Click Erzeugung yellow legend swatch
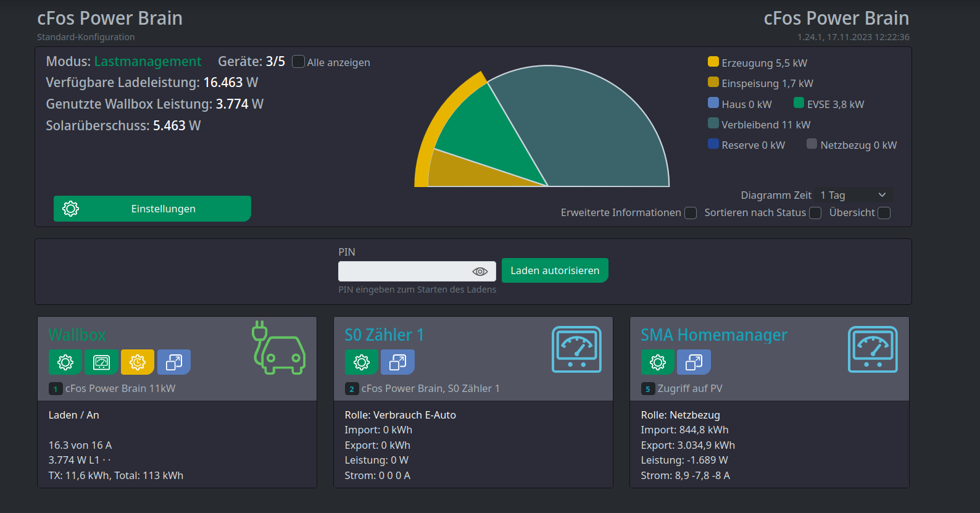980x513 pixels. tap(713, 62)
